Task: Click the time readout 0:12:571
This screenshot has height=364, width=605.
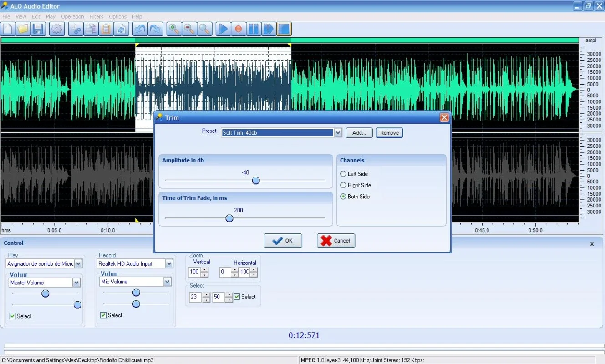Action: click(x=304, y=335)
